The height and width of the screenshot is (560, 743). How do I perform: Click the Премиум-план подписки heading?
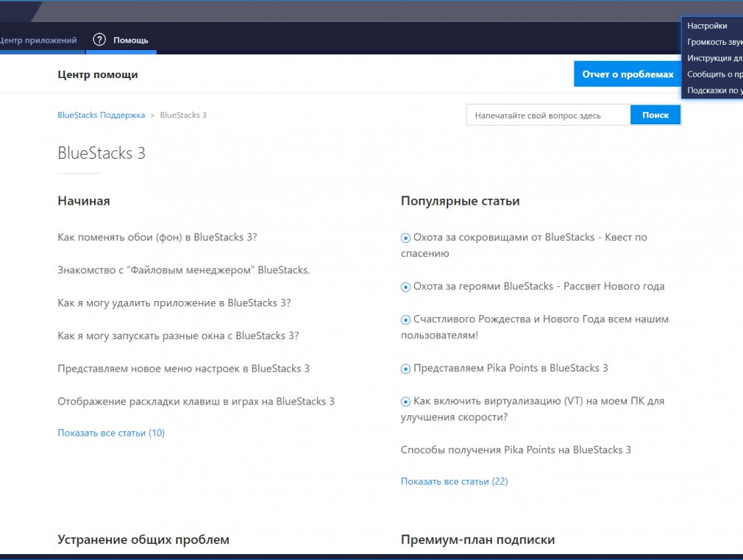click(x=477, y=539)
